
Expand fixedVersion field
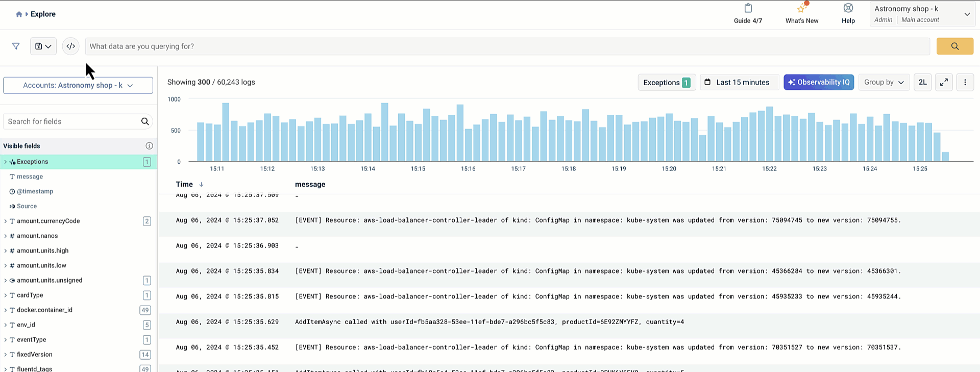point(6,354)
